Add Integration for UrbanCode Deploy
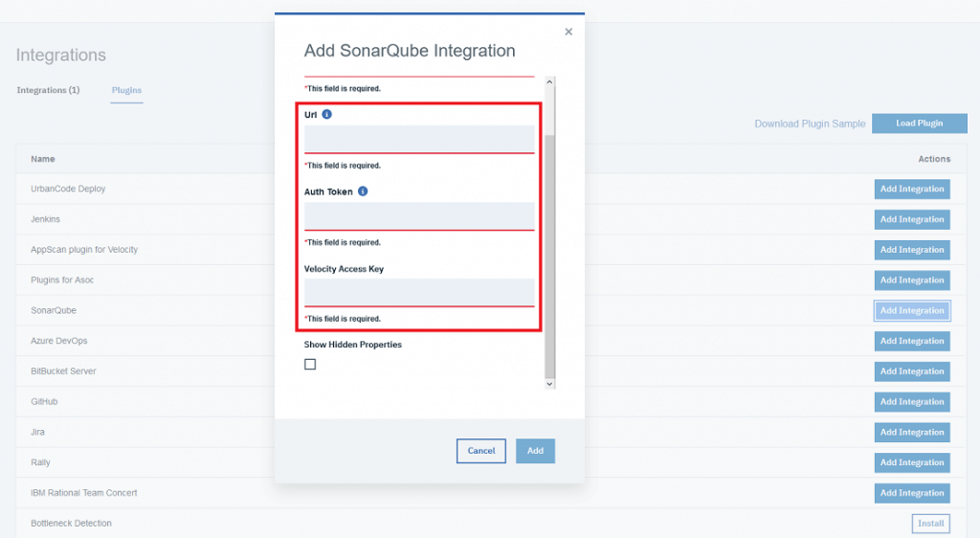Viewport: 980px width, 538px height. pos(912,189)
